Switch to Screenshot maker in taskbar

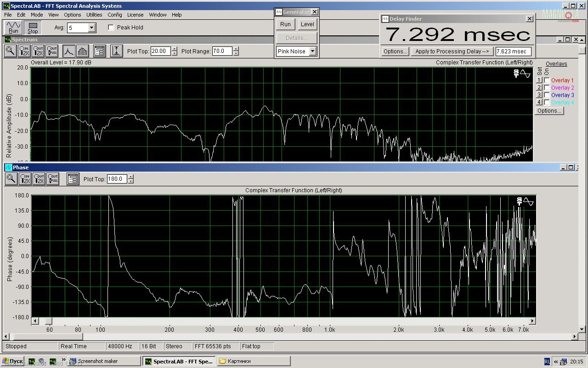click(x=105, y=361)
